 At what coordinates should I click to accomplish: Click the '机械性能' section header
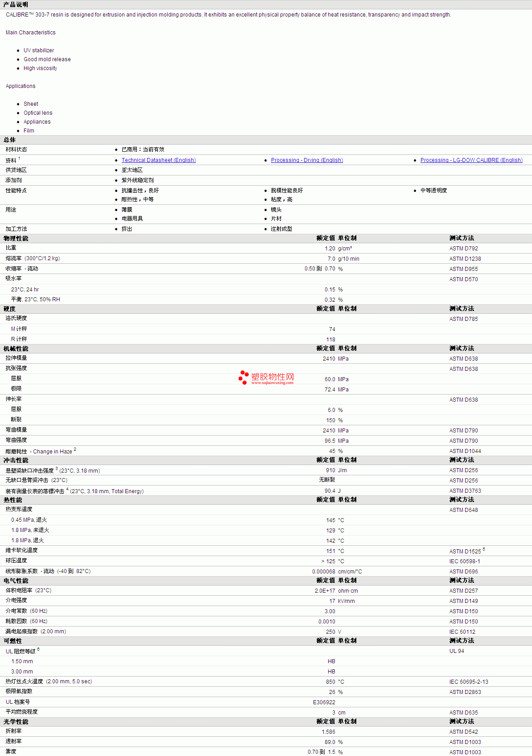[16, 349]
